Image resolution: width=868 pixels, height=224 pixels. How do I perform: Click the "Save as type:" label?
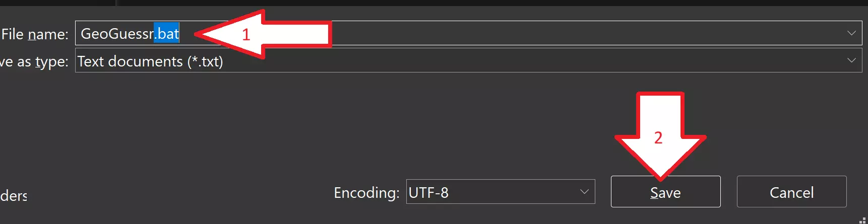click(x=34, y=61)
